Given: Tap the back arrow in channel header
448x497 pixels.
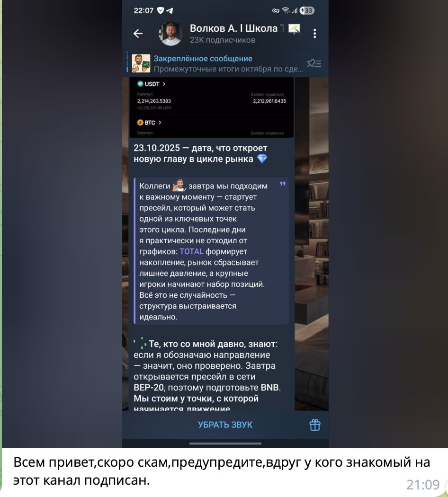Looking at the screenshot, I should click(138, 33).
